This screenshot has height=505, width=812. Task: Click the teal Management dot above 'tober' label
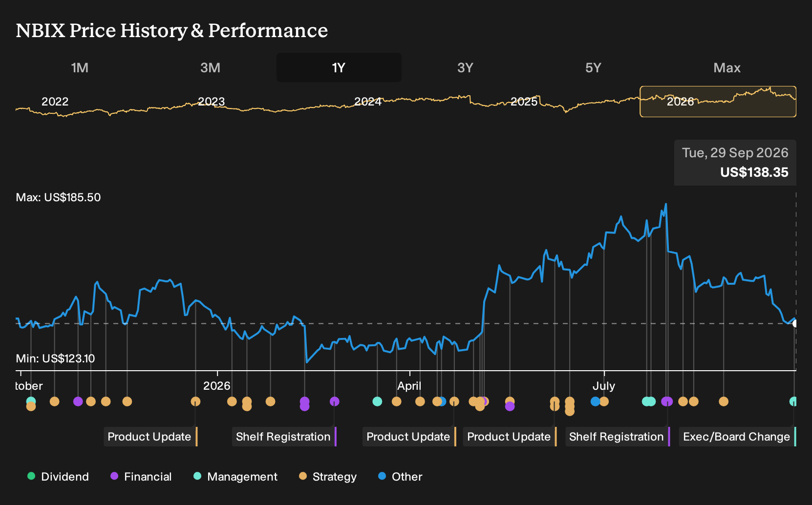coord(31,401)
